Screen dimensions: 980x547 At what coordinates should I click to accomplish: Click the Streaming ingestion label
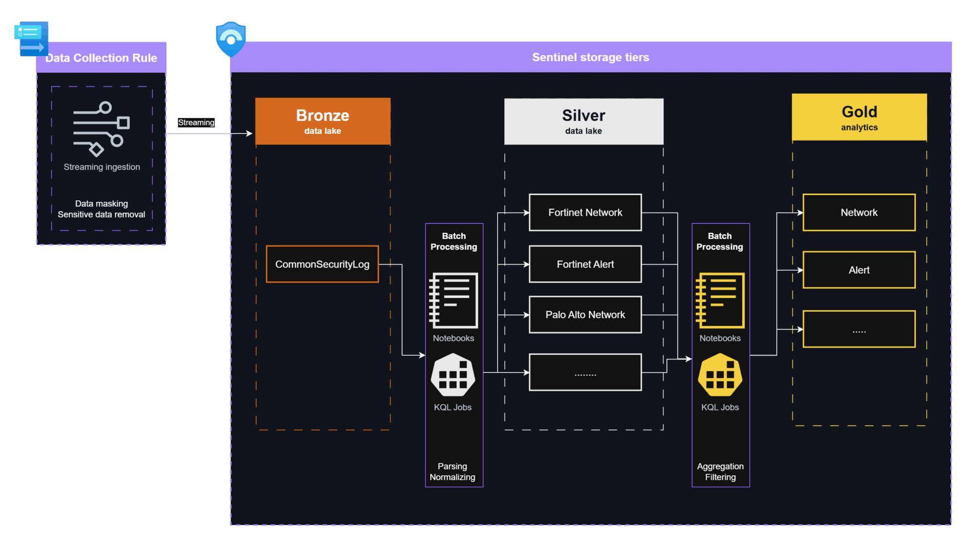pyautogui.click(x=102, y=167)
